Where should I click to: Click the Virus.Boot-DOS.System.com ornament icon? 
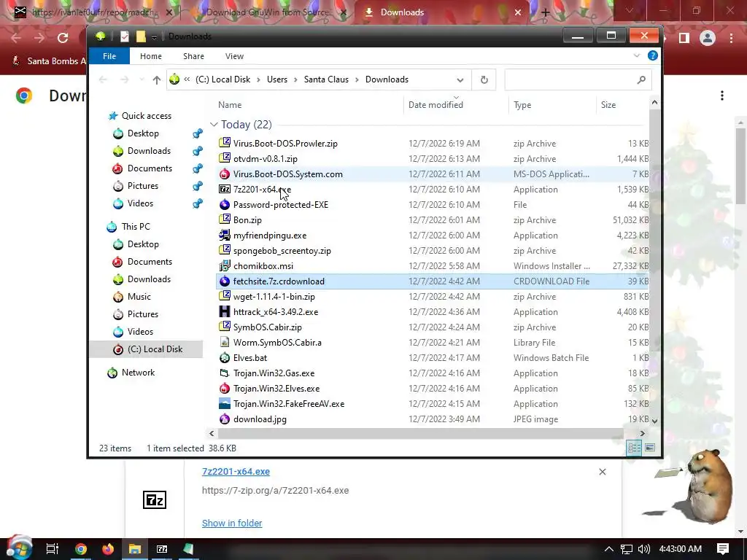pyautogui.click(x=225, y=174)
